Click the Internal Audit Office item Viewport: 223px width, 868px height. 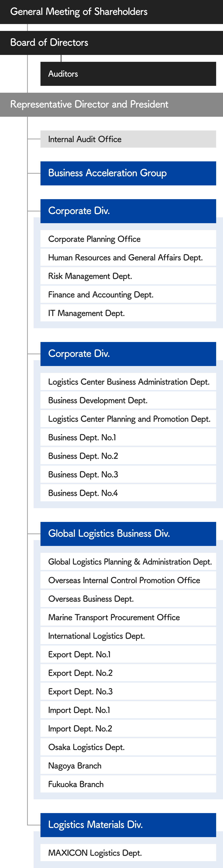[x=128, y=139]
